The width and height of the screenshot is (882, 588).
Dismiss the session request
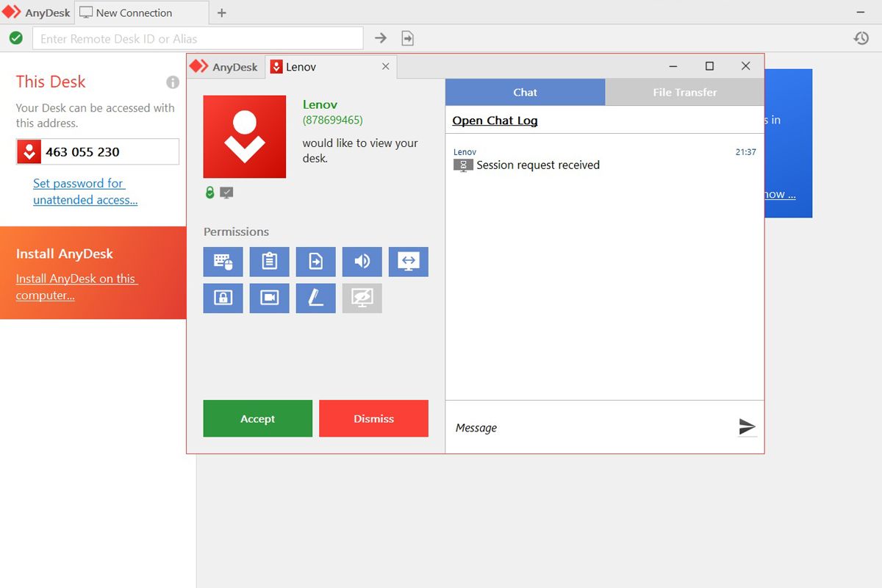[373, 418]
